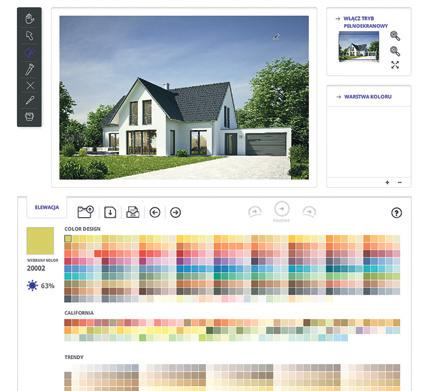Click the large selected color preview swatch
The height and width of the screenshot is (391, 429).
[x=40, y=241]
